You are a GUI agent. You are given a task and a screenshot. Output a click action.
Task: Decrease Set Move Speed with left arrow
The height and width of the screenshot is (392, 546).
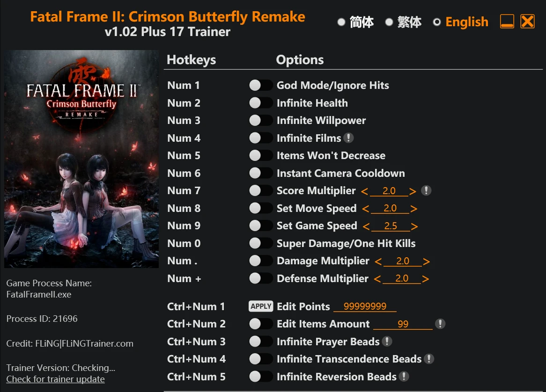366,209
